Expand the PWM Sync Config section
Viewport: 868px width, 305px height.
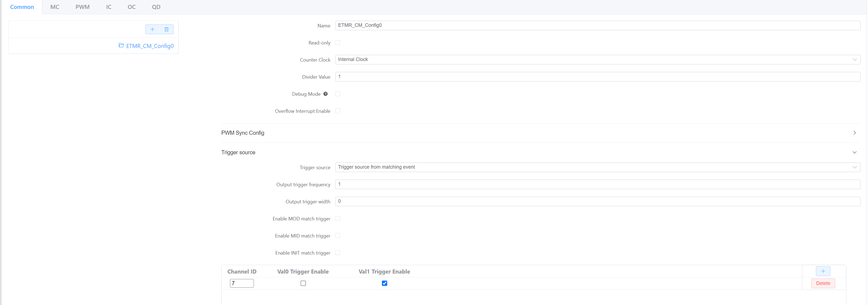pyautogui.click(x=854, y=133)
